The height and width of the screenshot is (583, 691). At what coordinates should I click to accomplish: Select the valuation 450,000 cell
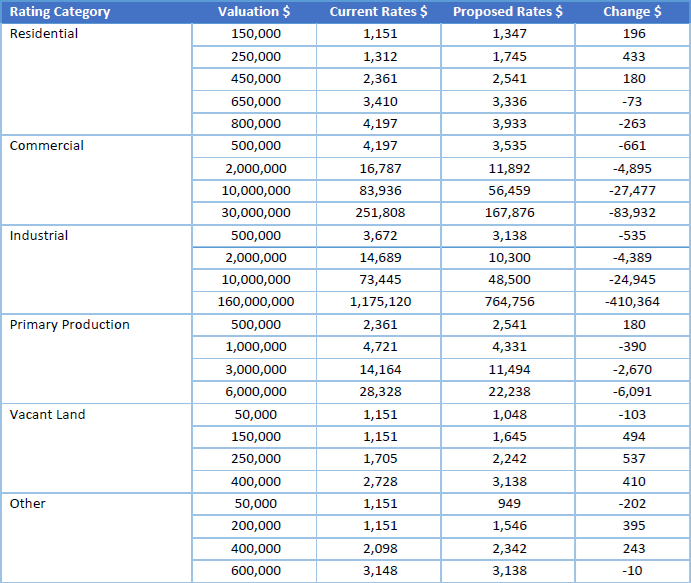point(256,79)
